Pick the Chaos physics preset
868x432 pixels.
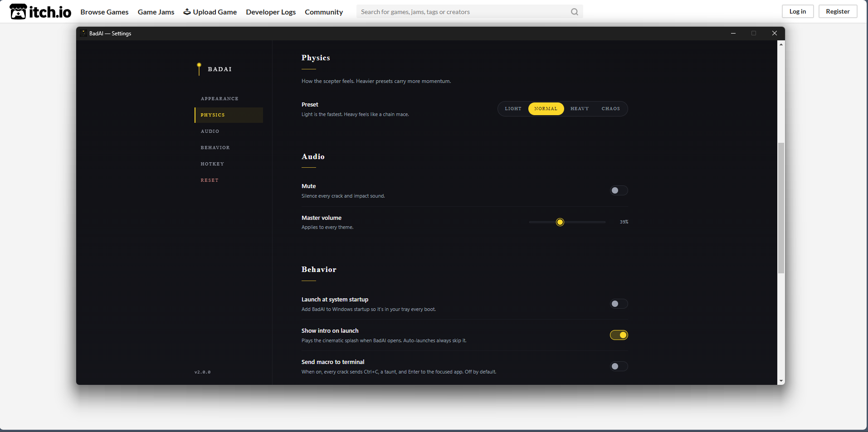[x=611, y=109]
